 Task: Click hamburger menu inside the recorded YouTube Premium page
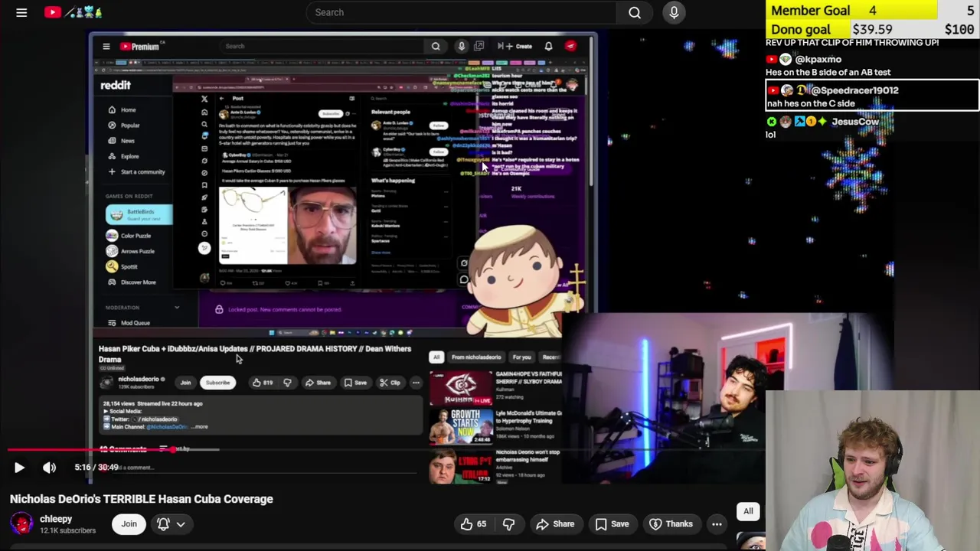click(x=106, y=47)
